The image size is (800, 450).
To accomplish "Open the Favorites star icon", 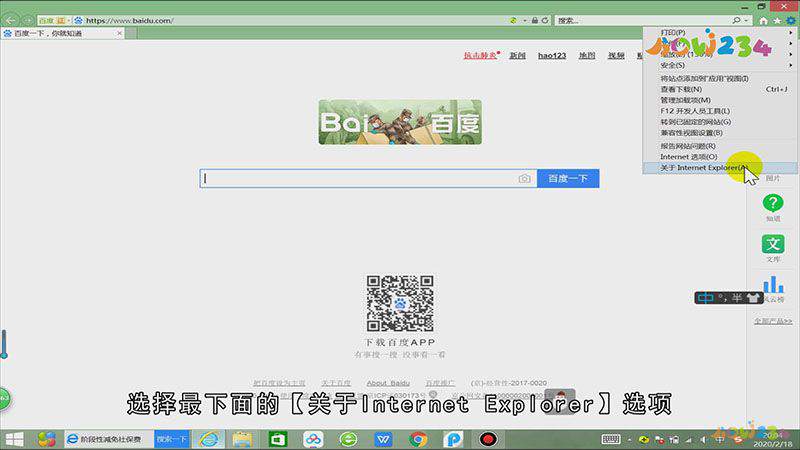I will pyautogui.click(x=777, y=21).
